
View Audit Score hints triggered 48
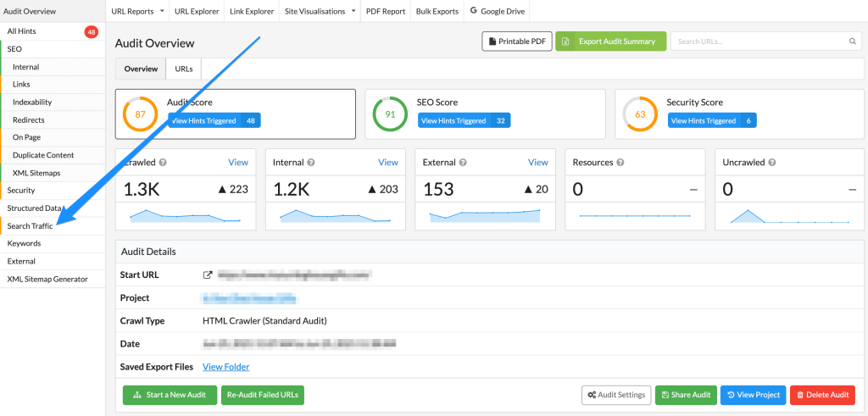coord(214,120)
